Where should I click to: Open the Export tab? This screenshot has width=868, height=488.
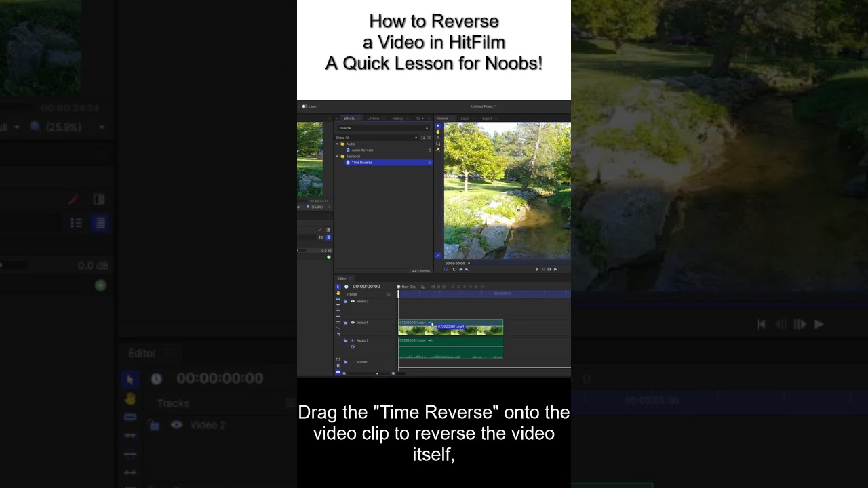click(x=487, y=119)
